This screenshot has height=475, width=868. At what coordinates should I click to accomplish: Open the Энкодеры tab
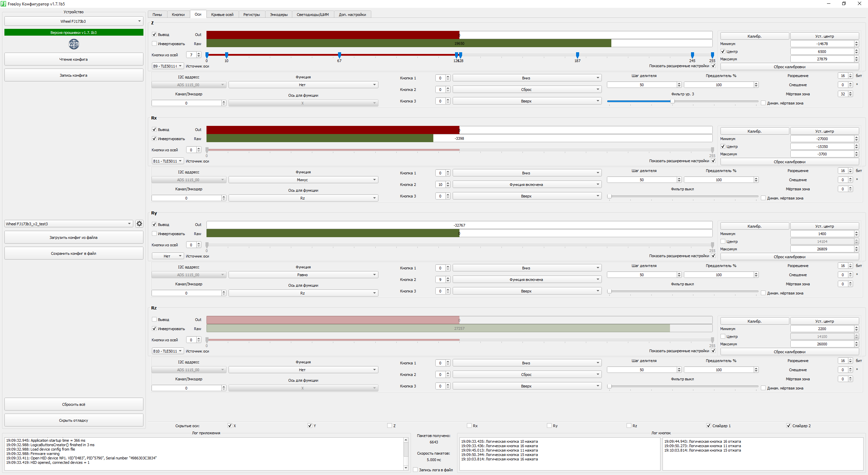coord(278,15)
